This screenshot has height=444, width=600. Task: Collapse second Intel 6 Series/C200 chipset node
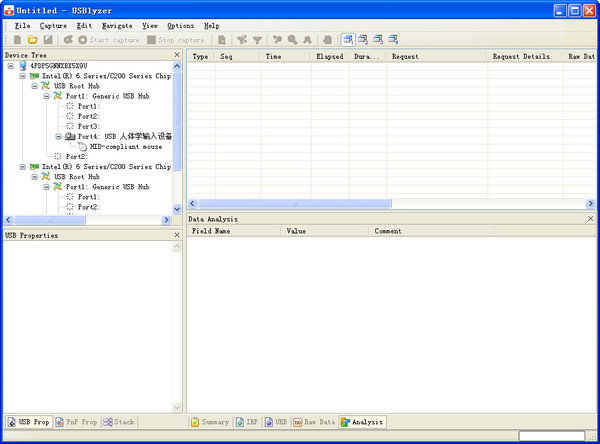click(x=23, y=166)
